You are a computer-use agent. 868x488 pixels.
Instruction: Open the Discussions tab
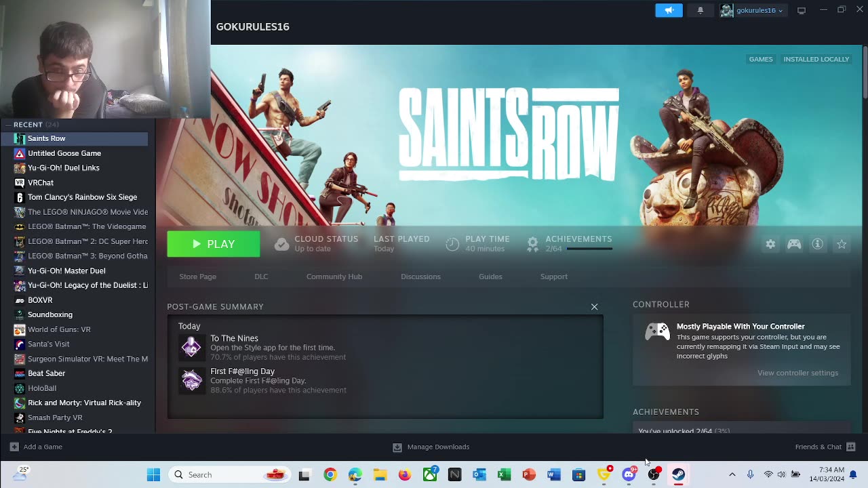pos(420,277)
